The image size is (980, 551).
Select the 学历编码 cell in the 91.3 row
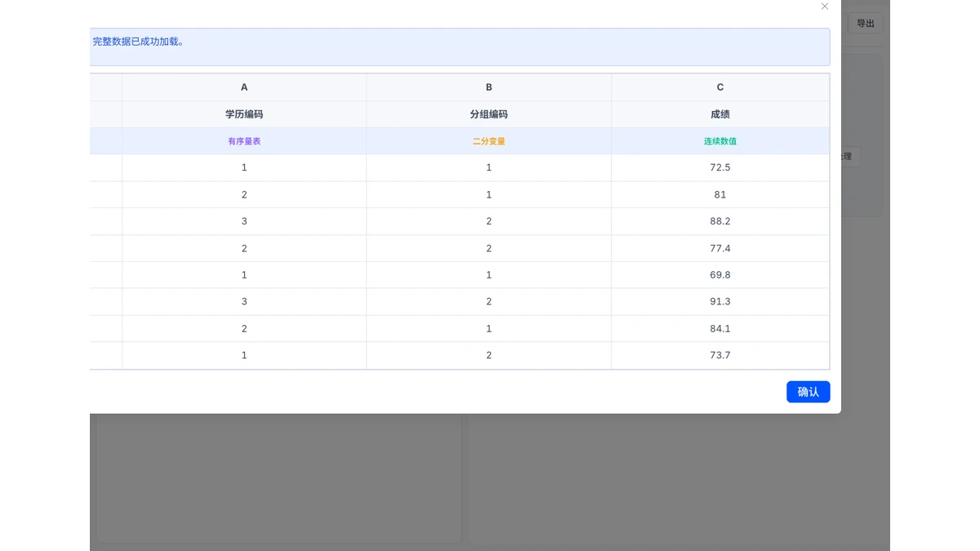pos(244,301)
